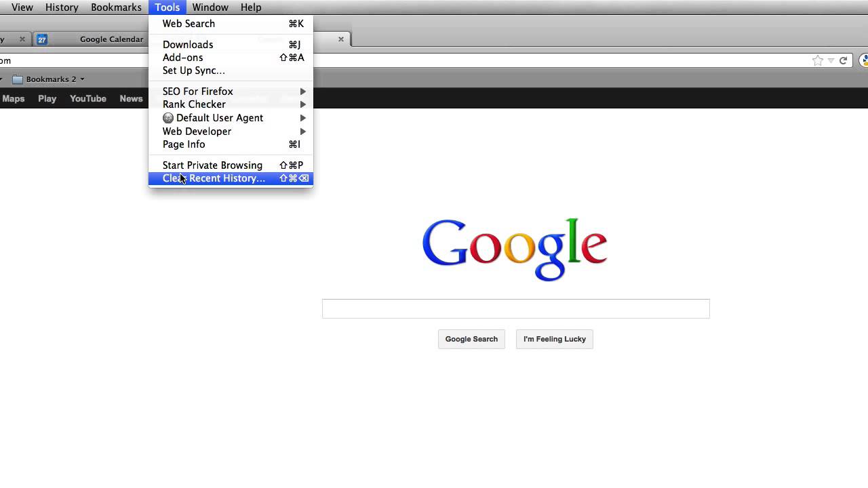Focus the Google search input box
This screenshot has height=488, width=868.
point(516,308)
